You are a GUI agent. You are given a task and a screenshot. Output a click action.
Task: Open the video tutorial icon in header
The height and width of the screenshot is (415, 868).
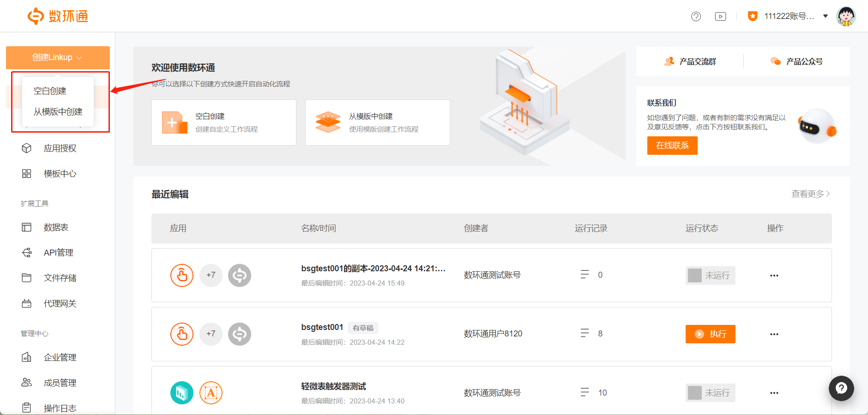pos(720,17)
